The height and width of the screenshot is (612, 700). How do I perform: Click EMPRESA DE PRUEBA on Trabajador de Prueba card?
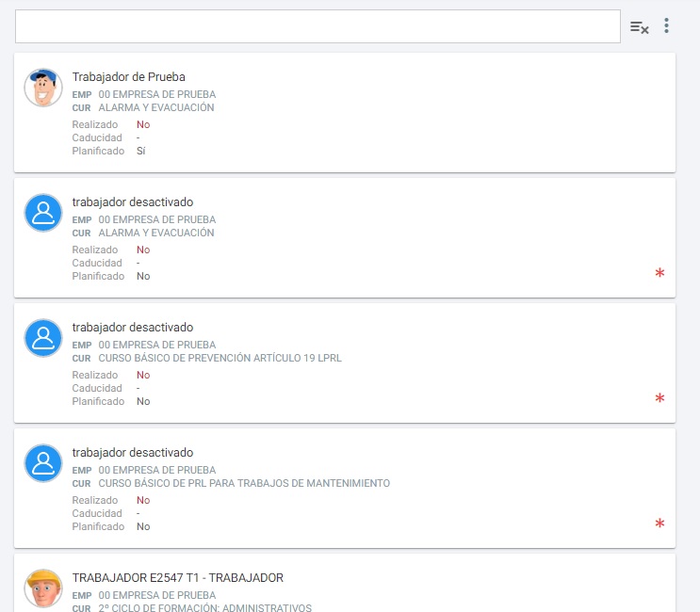pos(156,94)
